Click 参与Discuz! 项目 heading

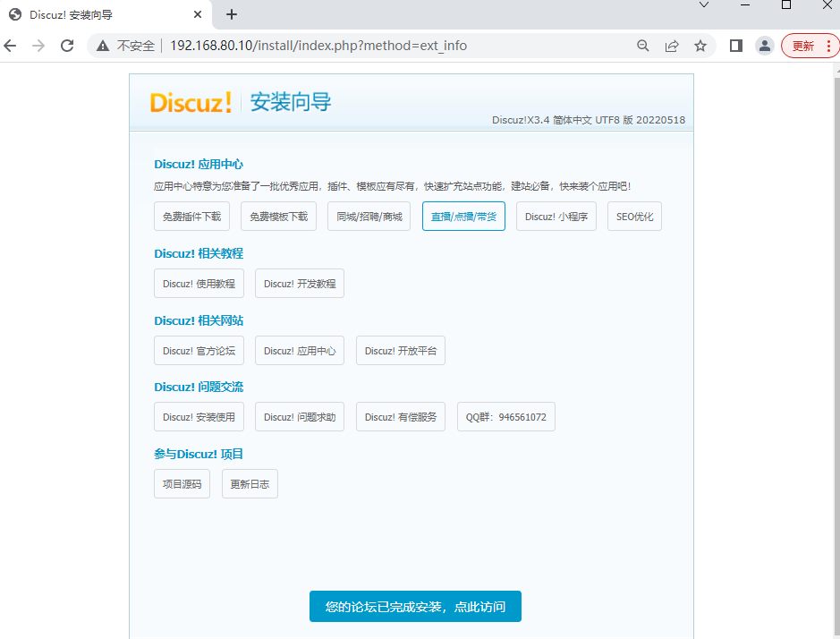click(199, 454)
